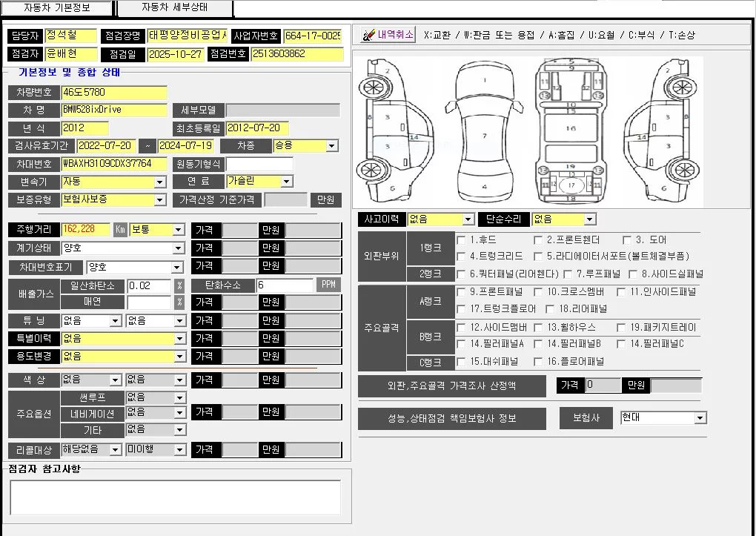Toggle the 16.플로어패널 checkbox
756x536 pixels.
(538, 362)
